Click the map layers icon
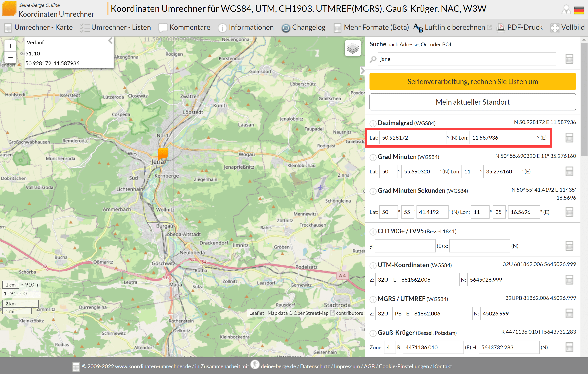 [353, 48]
